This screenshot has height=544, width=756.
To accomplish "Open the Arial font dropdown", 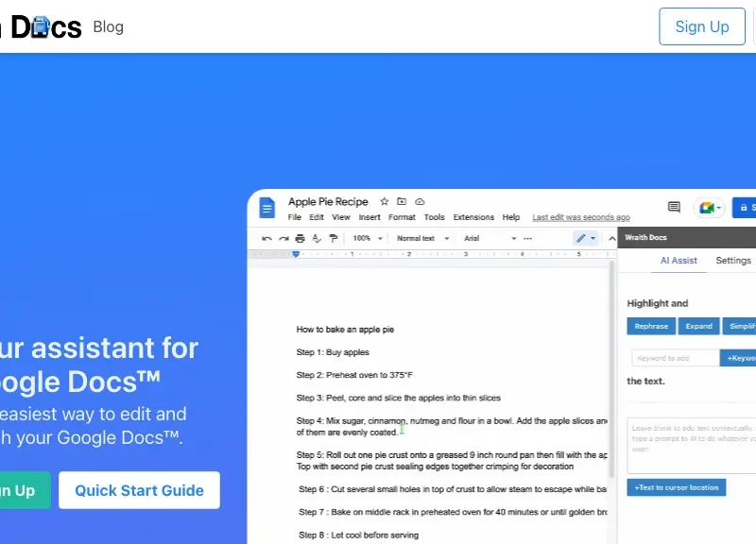I will (x=490, y=238).
